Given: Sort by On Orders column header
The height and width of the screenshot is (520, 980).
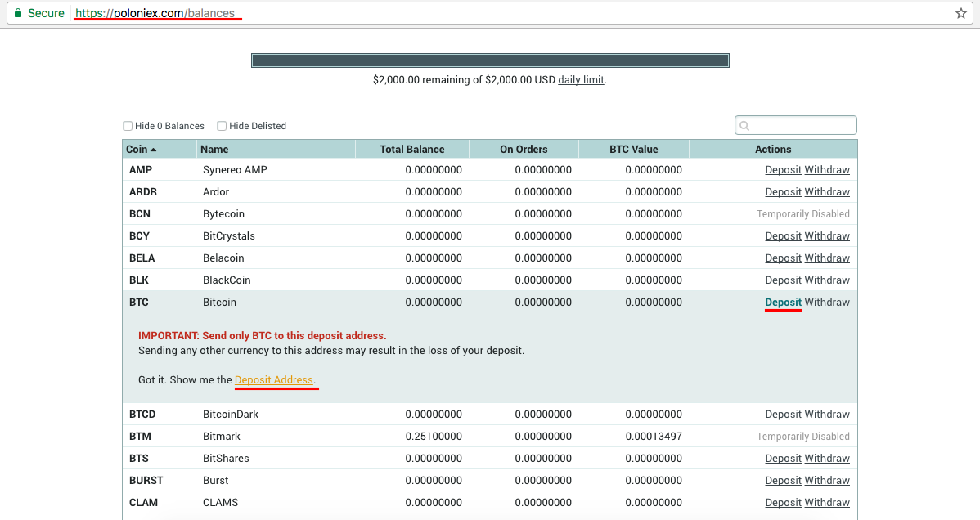Looking at the screenshot, I should (524, 150).
